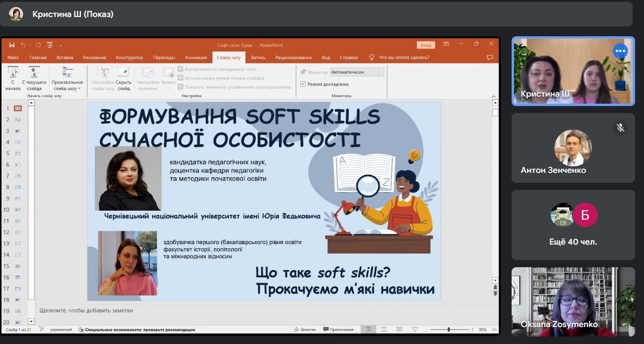
Task: Go to previous slide via double-arrow button
Action: [x=495, y=287]
